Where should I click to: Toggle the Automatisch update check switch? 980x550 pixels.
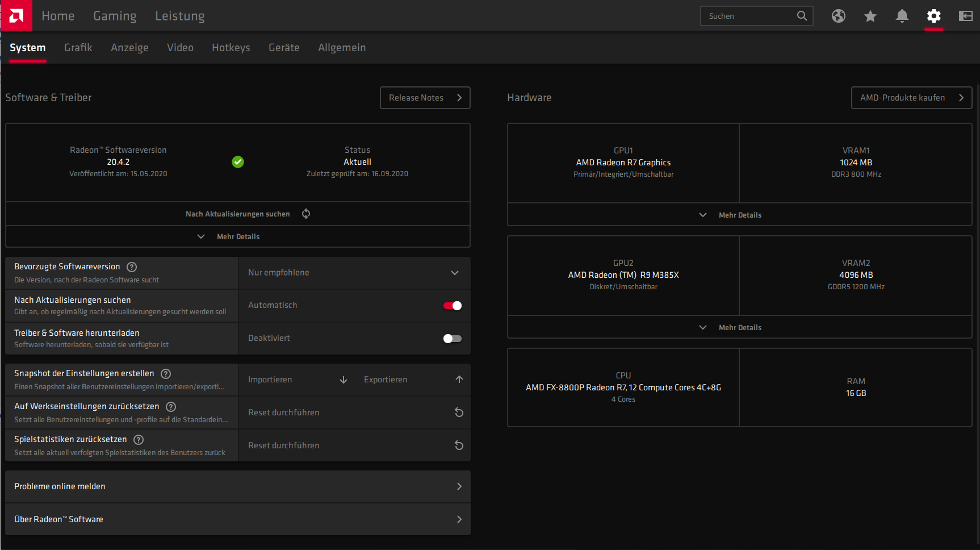(453, 306)
